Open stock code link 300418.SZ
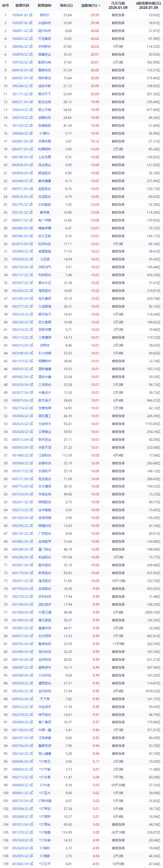This screenshot has height=868, width=163. 20,110
